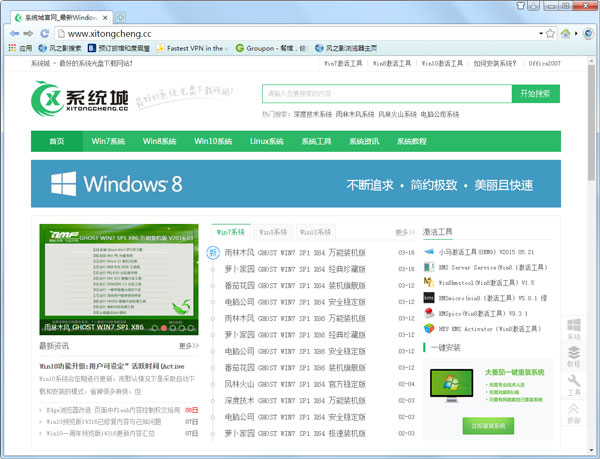Select the Win7系统 list tab
The height and width of the screenshot is (459, 600).
coord(230,232)
